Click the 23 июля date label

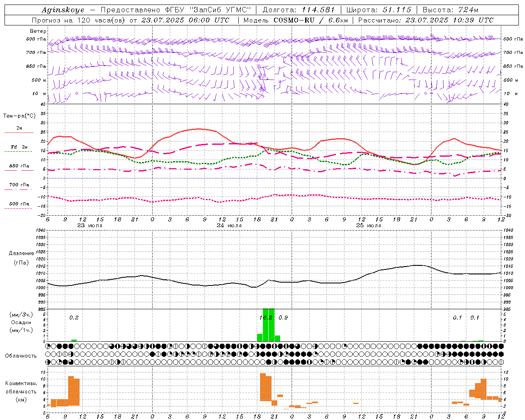pos(90,226)
